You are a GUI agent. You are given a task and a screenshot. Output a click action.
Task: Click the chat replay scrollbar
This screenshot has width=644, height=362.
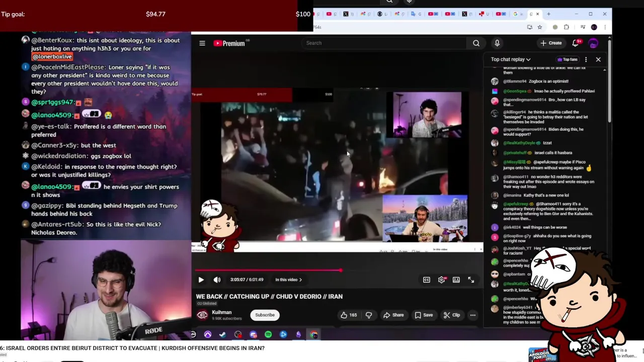click(605, 196)
